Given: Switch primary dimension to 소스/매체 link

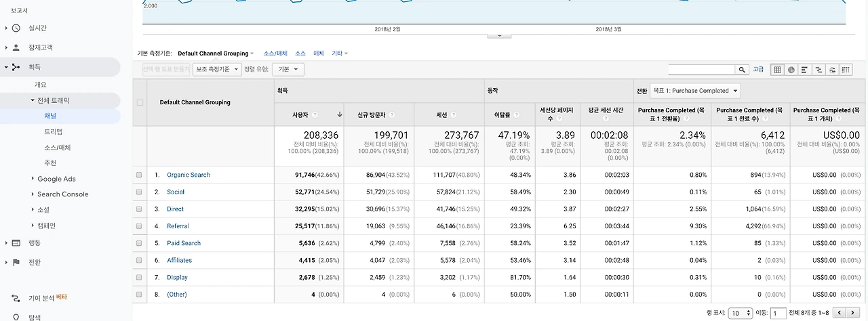Looking at the screenshot, I should pyautogui.click(x=275, y=53).
